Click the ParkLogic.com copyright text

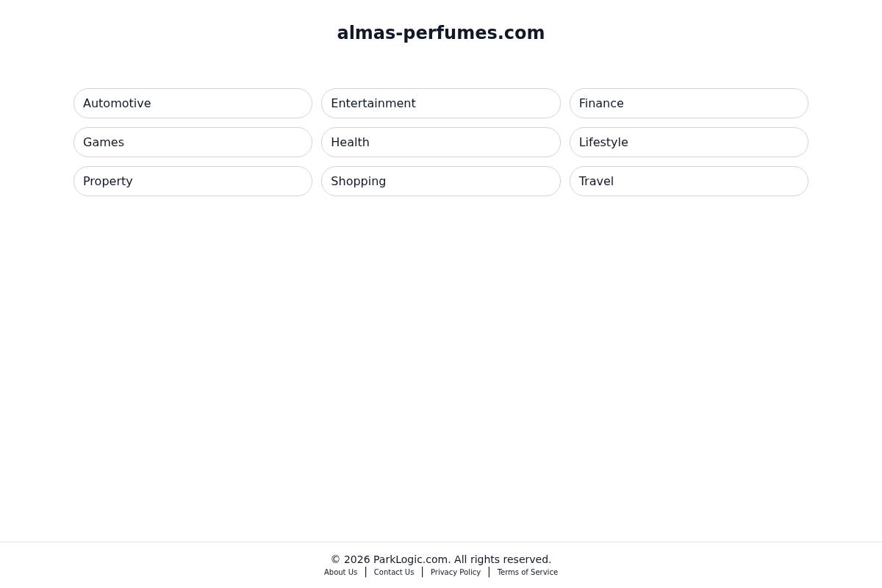(441, 559)
